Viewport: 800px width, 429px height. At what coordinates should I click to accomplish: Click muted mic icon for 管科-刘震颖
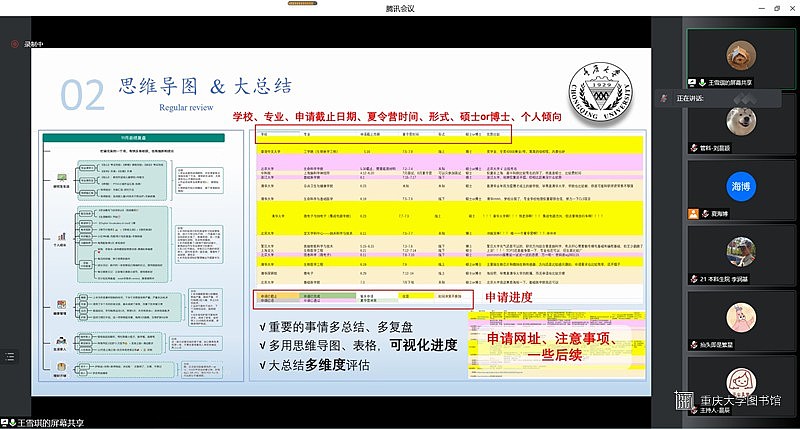(x=692, y=146)
